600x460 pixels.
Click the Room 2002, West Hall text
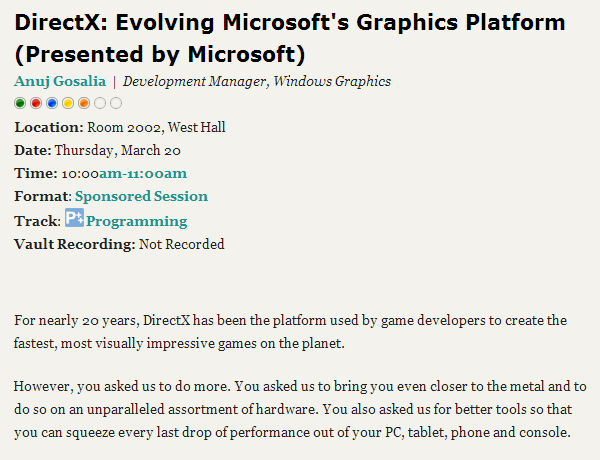156,127
